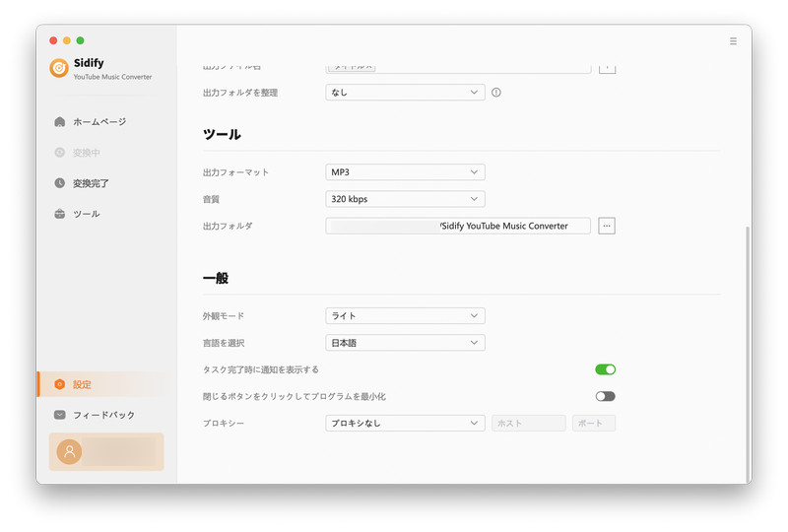Viewport: 788px width, 532px height.
Task: Click the 設定 hexagon settings icon
Action: 60,384
